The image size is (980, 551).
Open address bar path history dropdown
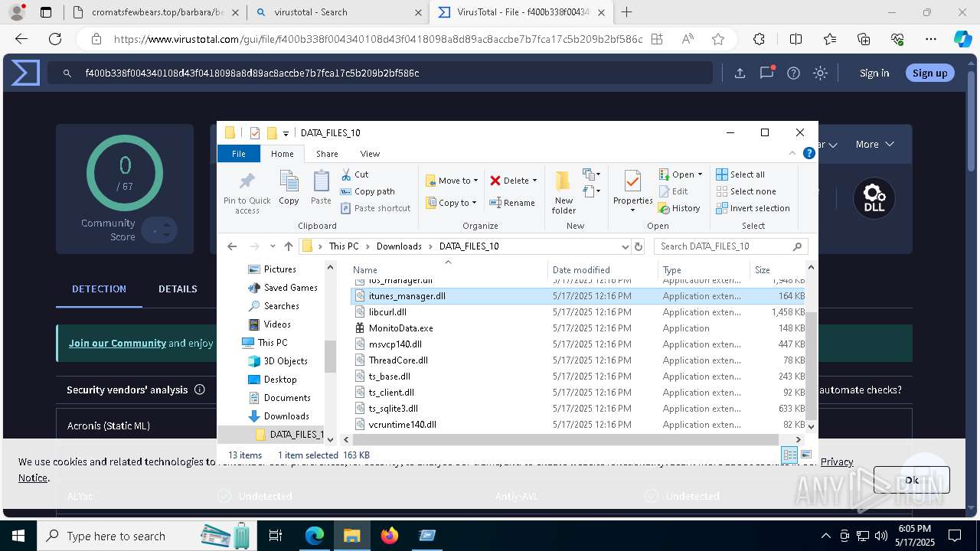point(626,246)
